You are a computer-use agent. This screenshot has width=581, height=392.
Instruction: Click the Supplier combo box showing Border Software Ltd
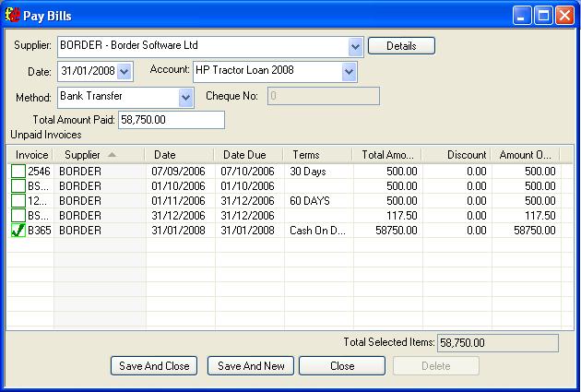(210, 47)
